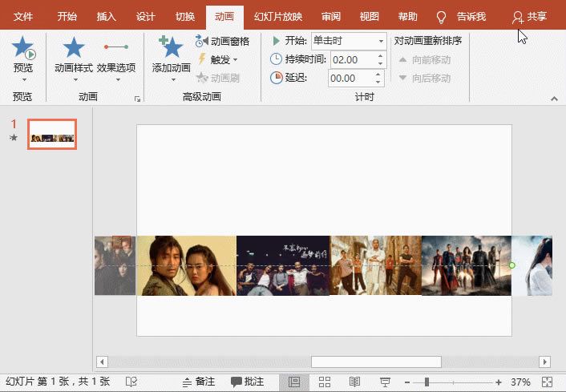Viewport: 566px width, 392px height.
Task: Open the Animation Pane
Action: [x=223, y=41]
